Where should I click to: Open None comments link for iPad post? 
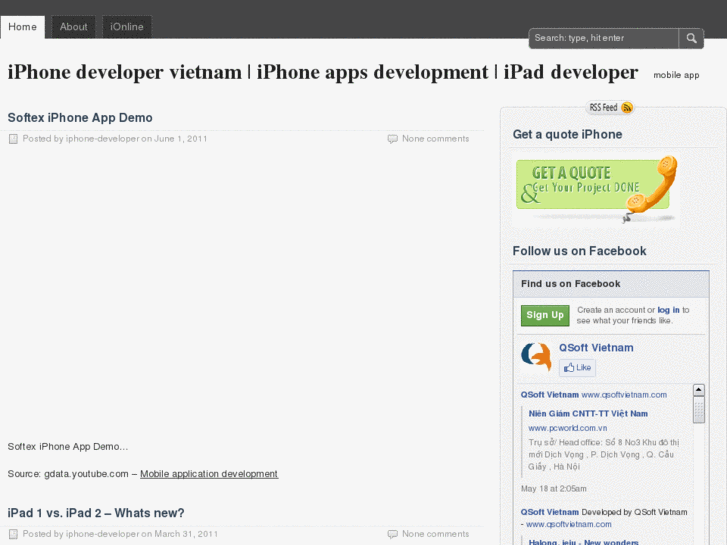pyautogui.click(x=435, y=534)
